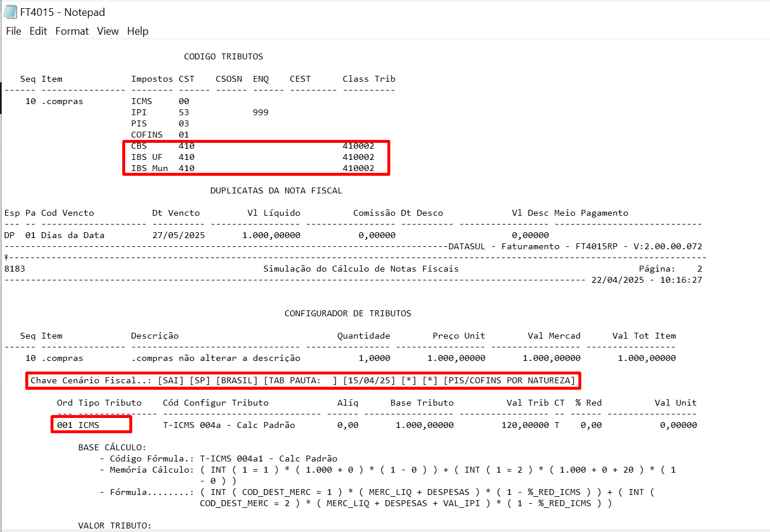Click the 'Vl Líquido' column header
Viewport: 770px width, 532px height.
(274, 213)
